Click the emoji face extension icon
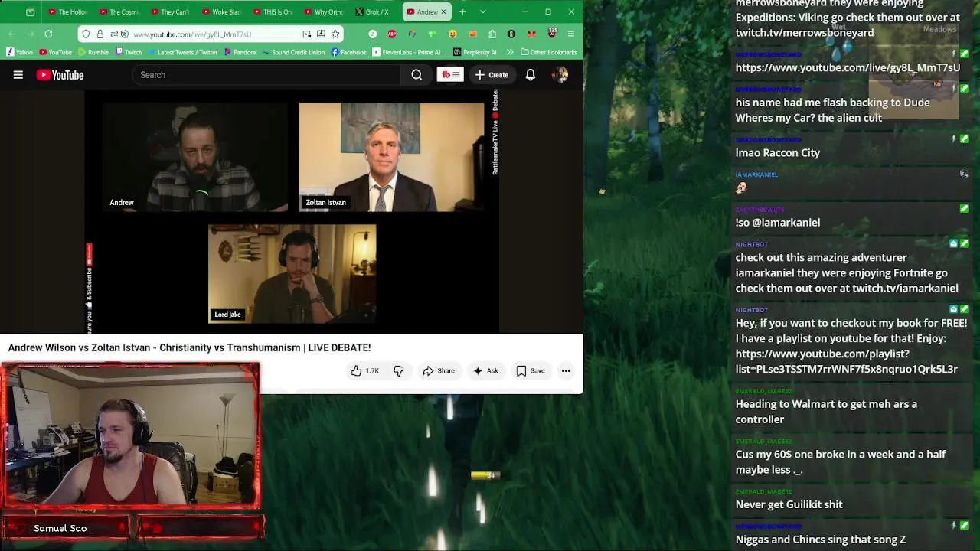This screenshot has height=551, width=980. click(452, 34)
